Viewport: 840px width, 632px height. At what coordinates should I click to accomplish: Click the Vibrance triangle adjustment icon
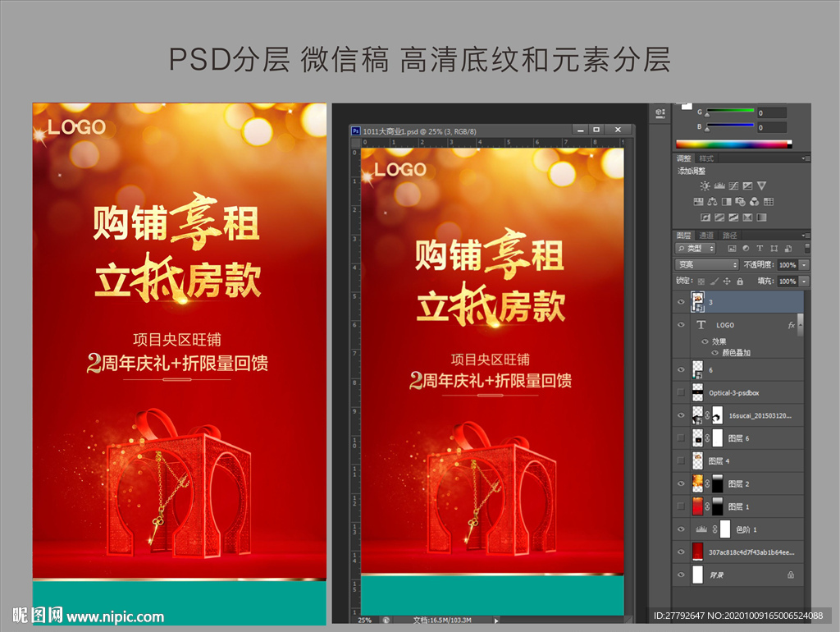[x=761, y=186]
